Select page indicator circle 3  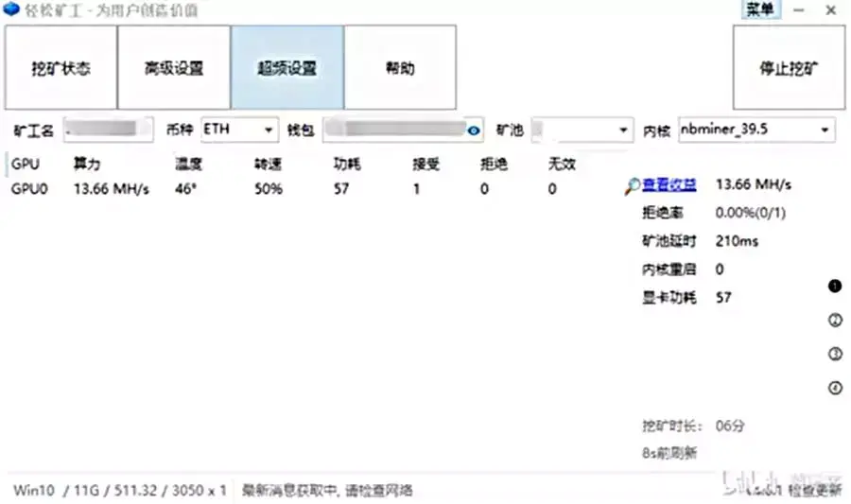coord(835,354)
